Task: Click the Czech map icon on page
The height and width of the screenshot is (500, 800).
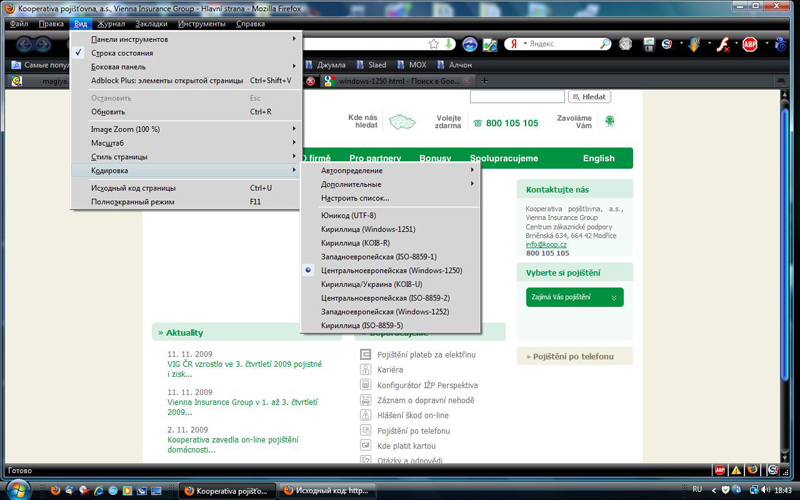Action: (x=402, y=121)
